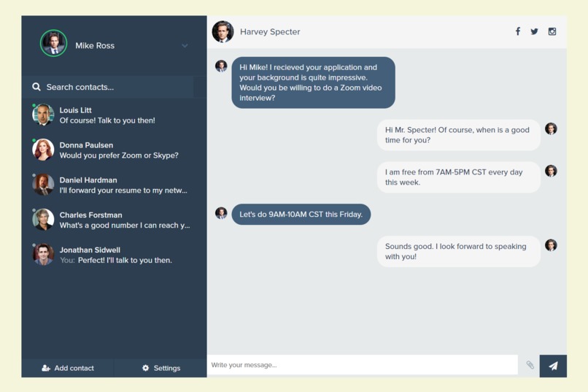Open Harvey Specter's Facebook link icon

click(517, 31)
